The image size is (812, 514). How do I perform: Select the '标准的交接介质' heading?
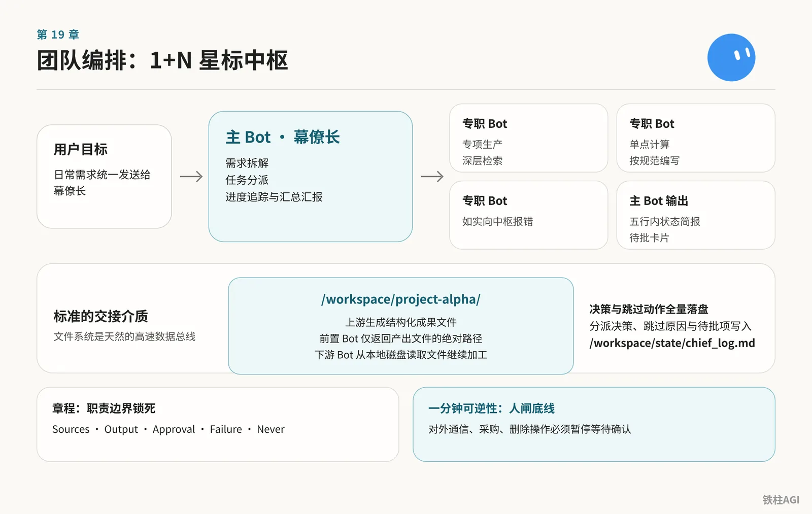pyautogui.click(x=100, y=316)
